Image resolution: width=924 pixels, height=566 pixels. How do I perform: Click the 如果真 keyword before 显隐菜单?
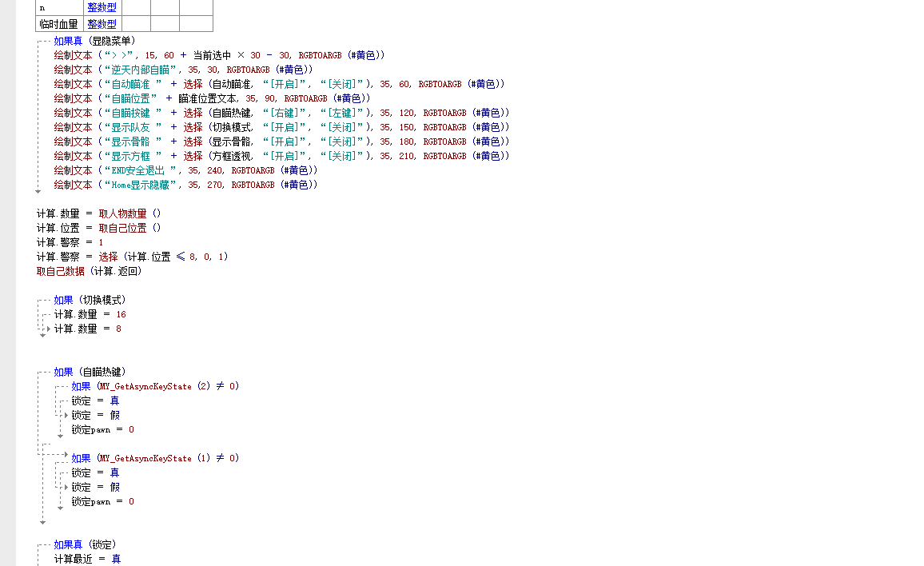[x=68, y=41]
